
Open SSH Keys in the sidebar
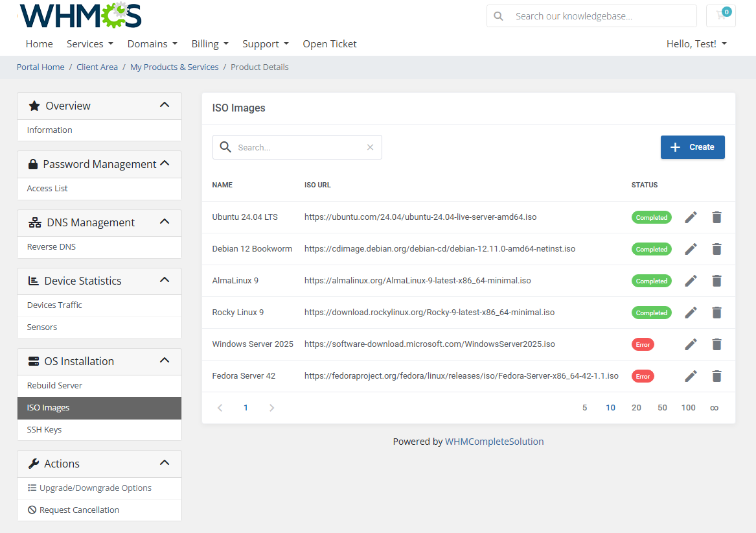click(x=99, y=430)
